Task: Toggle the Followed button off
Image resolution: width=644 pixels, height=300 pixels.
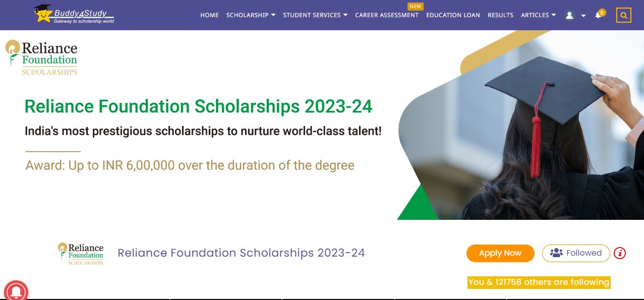Action: point(575,253)
